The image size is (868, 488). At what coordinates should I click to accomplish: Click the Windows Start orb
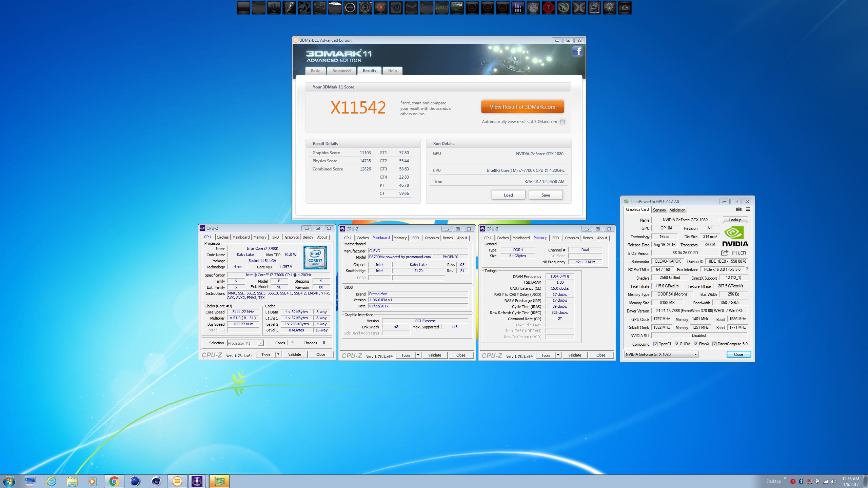[x=9, y=481]
